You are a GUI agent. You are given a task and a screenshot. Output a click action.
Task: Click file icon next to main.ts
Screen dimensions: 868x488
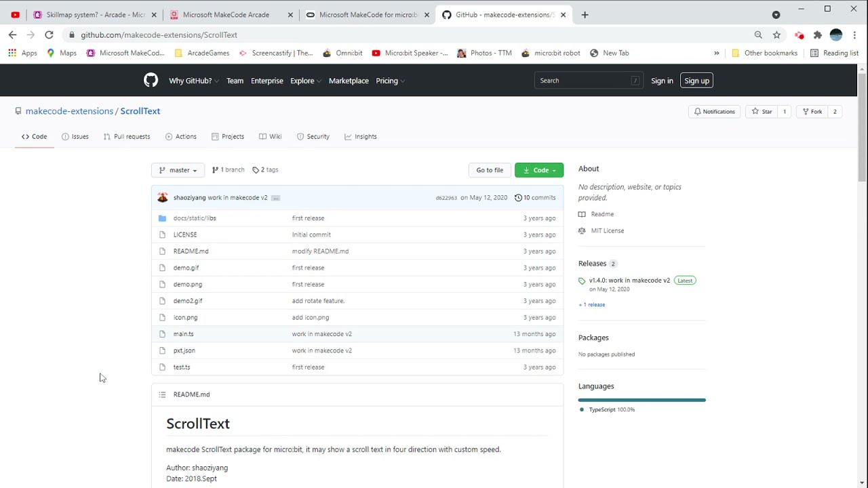(162, 334)
